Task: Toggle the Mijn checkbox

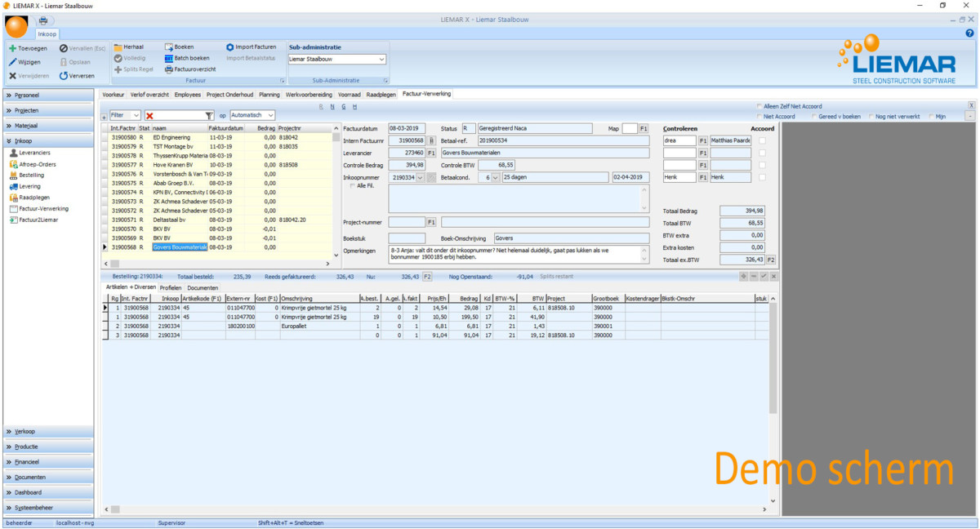Action: click(x=931, y=117)
